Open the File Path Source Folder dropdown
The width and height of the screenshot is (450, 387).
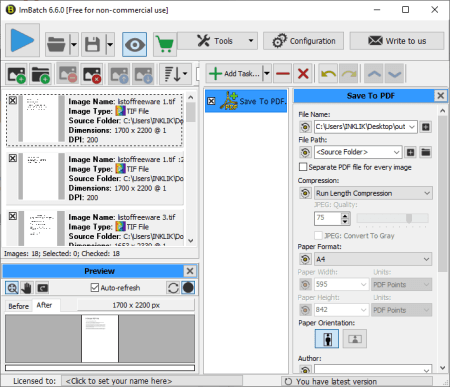click(358, 152)
